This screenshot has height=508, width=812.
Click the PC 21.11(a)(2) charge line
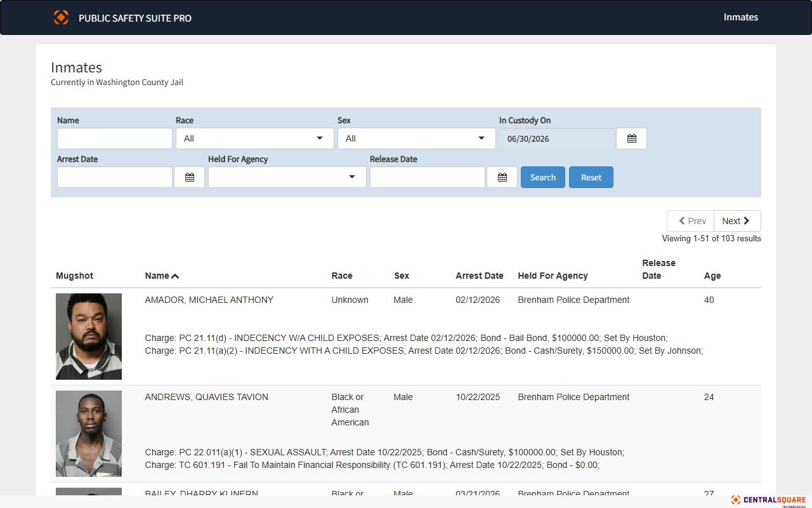click(424, 351)
